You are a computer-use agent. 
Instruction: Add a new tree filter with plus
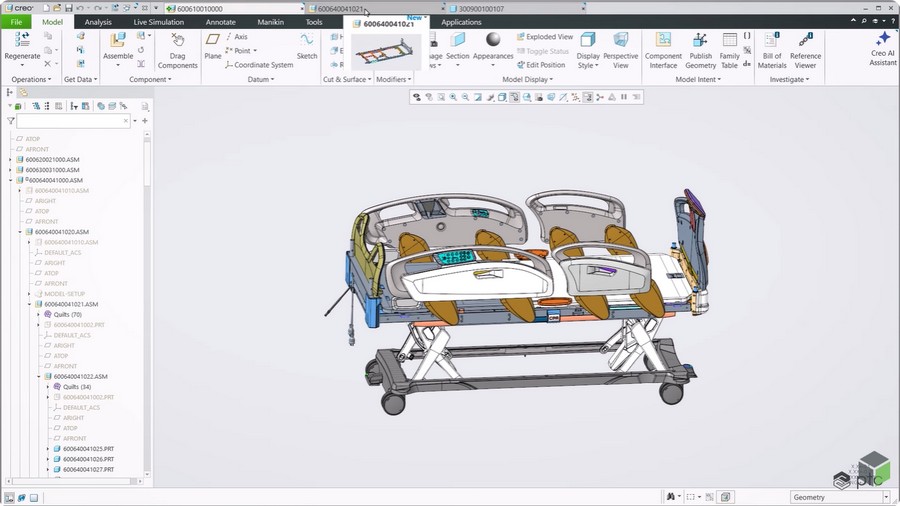pos(145,120)
